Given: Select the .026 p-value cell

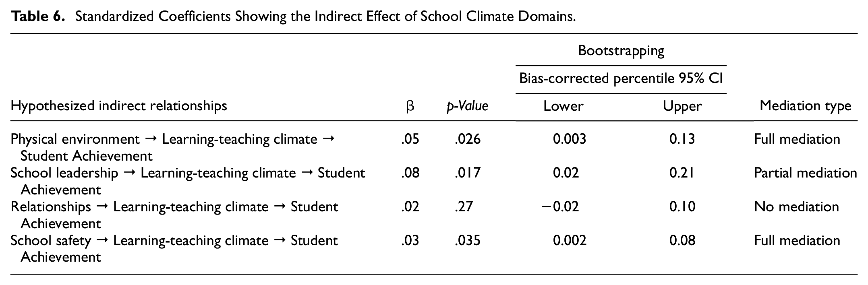Looking at the screenshot, I should click(468, 139).
